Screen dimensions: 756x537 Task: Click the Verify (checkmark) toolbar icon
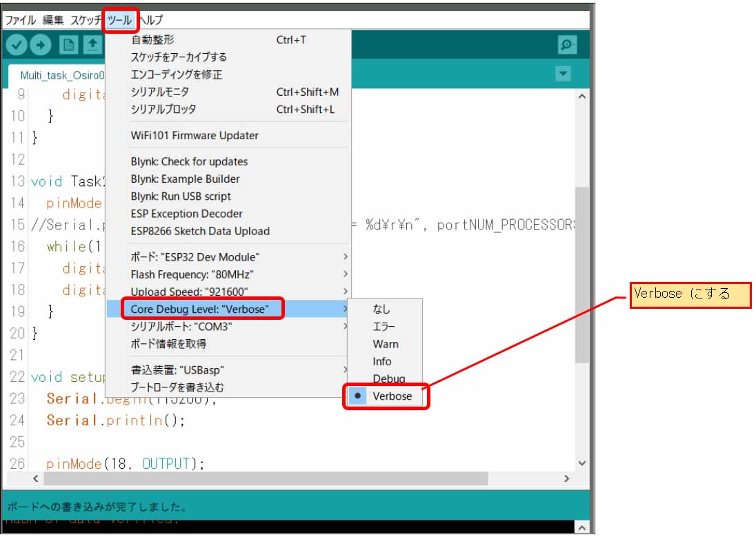click(18, 45)
